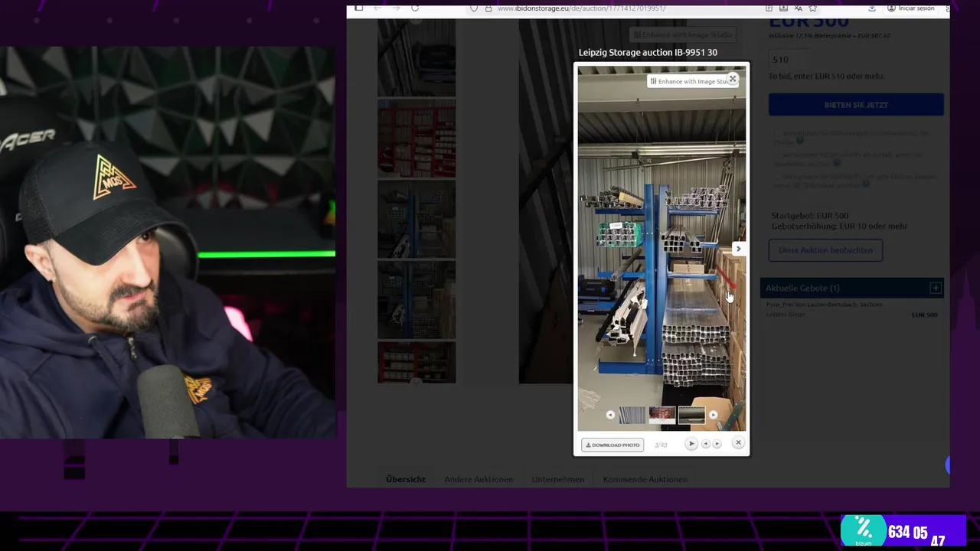The image size is (980, 551).
Task: Click Iniciar sesión account button
Action: click(911, 8)
